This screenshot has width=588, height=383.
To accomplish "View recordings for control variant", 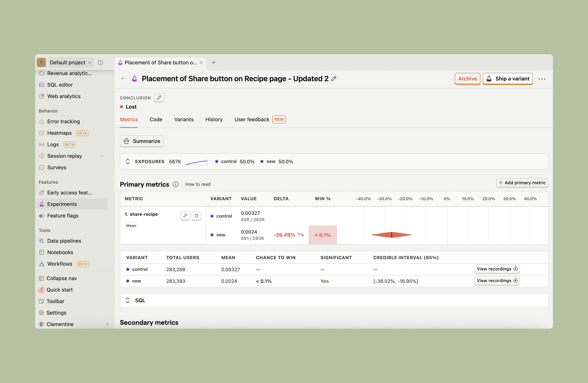I will (497, 269).
